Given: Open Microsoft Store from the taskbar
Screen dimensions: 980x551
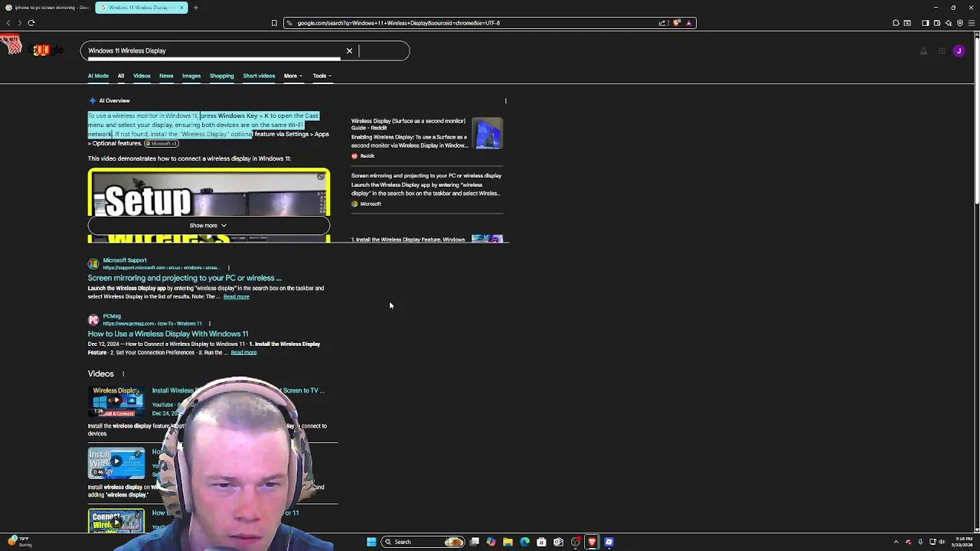Looking at the screenshot, I should (x=541, y=542).
